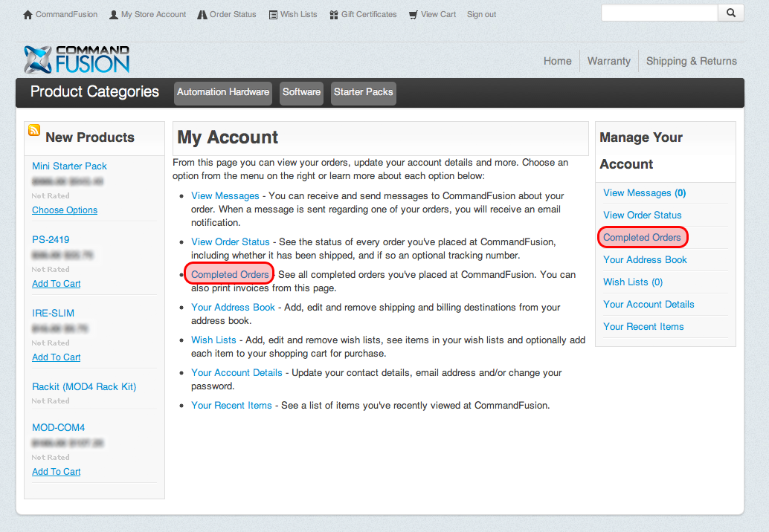Image resolution: width=769 pixels, height=532 pixels.
Task: Click the CommandFusion home icon in top bar
Action: click(x=28, y=15)
